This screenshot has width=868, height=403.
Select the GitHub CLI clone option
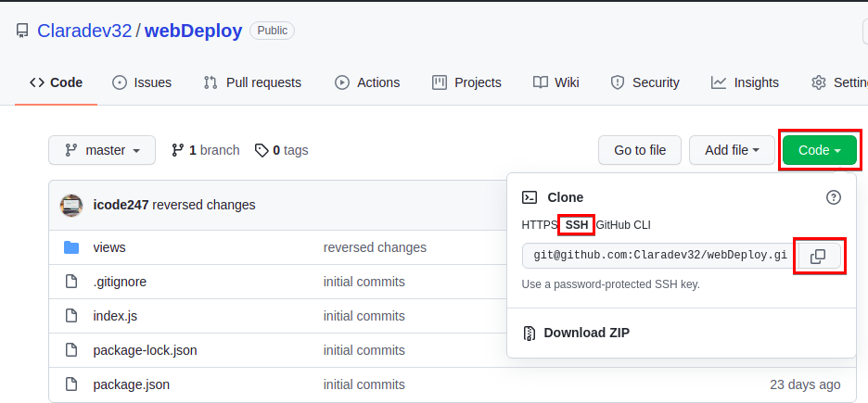[623, 225]
